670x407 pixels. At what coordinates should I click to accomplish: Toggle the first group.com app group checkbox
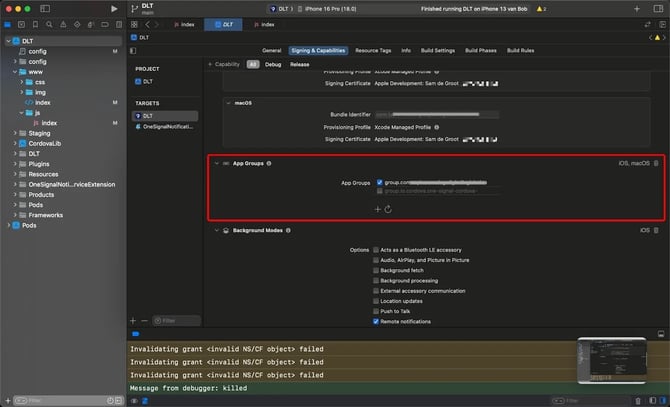pos(377,183)
